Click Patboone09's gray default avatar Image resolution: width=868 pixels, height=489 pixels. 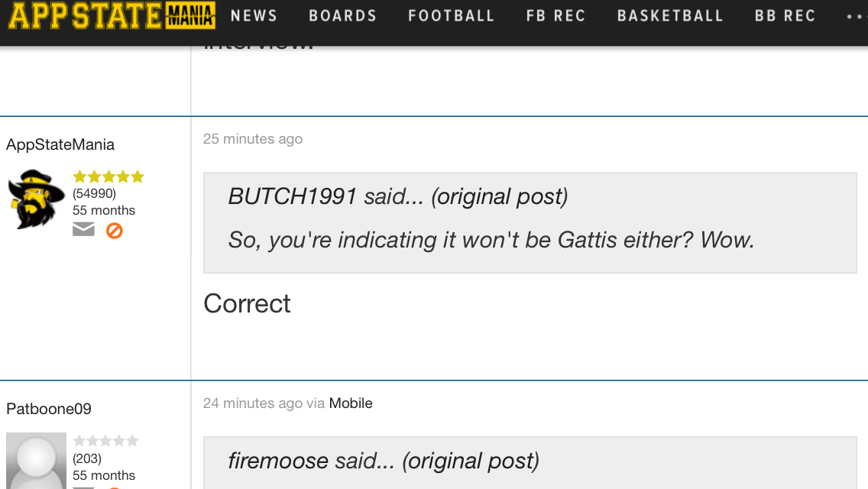[x=36, y=461]
